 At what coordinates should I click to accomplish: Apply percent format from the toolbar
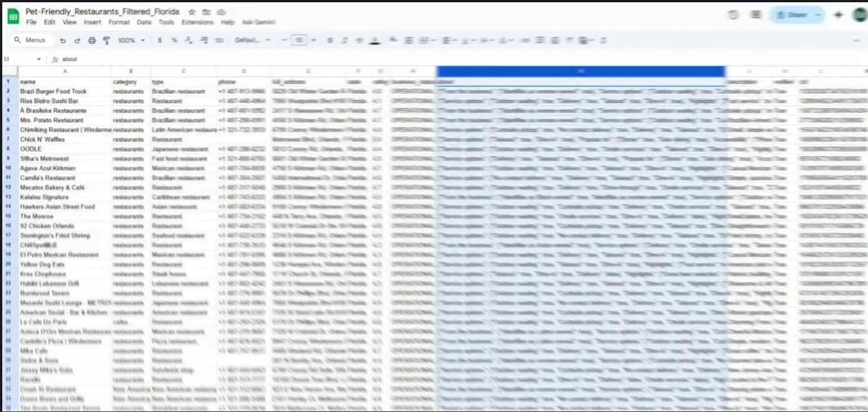(x=174, y=41)
